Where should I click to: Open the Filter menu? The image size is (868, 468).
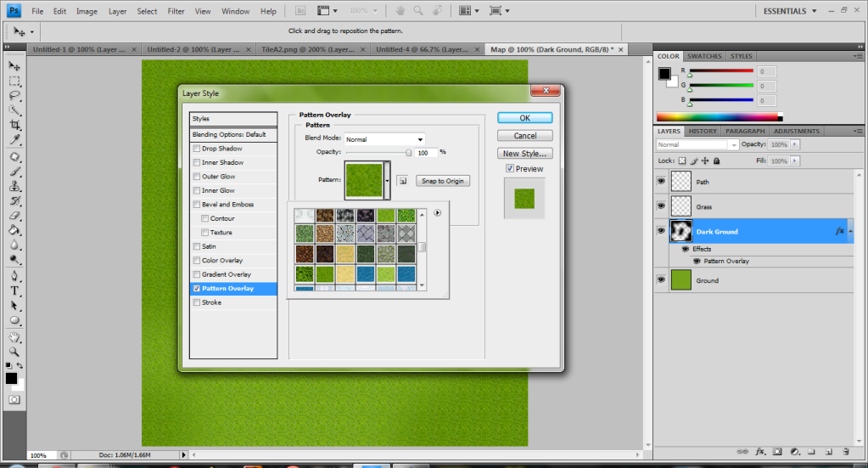point(176,11)
